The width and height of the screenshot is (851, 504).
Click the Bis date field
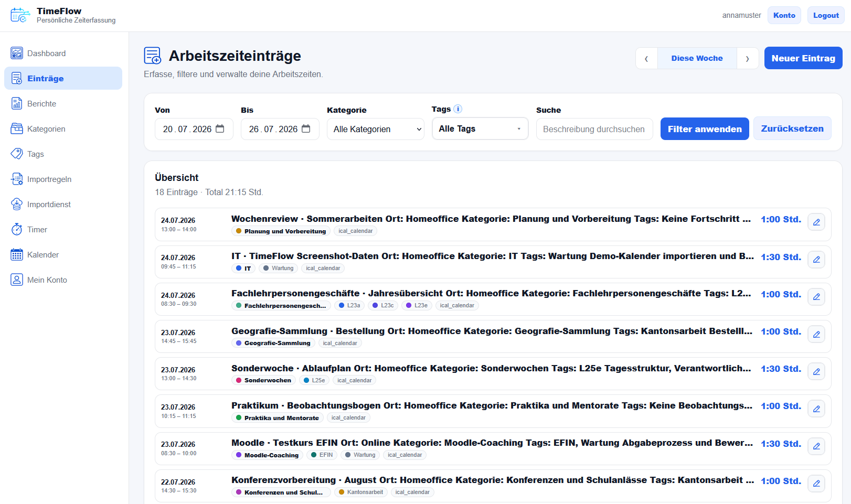click(x=280, y=129)
